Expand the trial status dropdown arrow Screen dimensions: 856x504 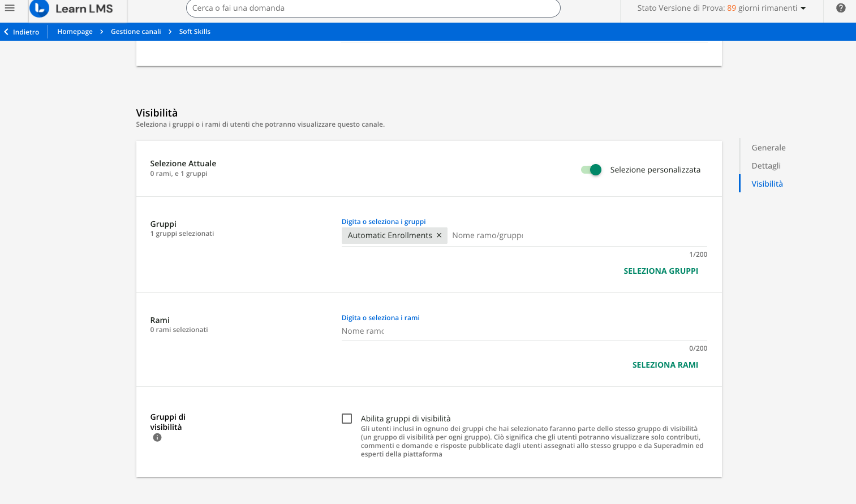click(803, 8)
